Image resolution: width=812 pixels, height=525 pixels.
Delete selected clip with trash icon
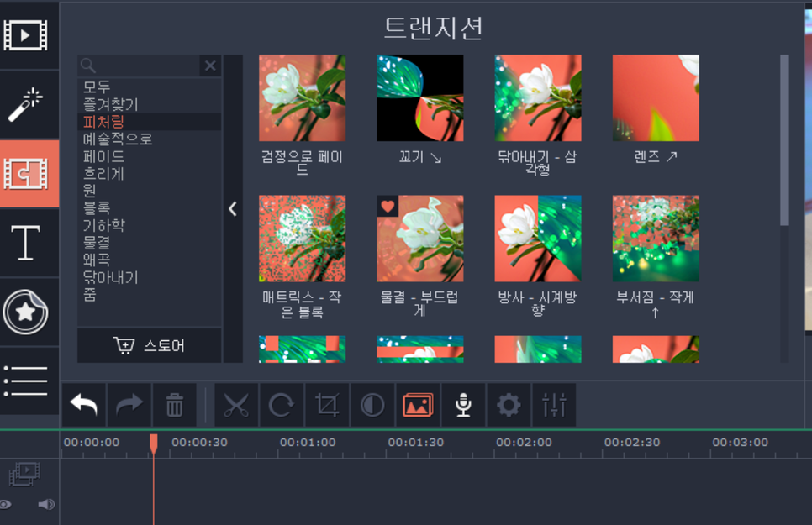(175, 405)
